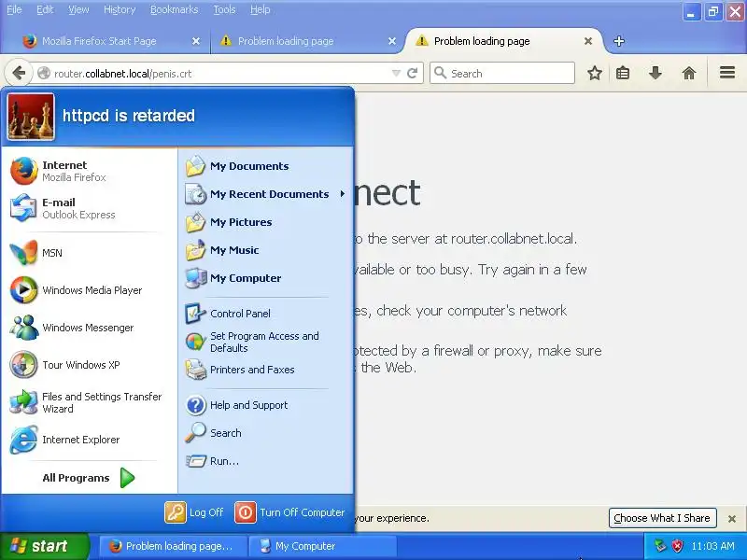Click Turn Off Computer button
The width and height of the screenshot is (747, 560).
click(x=289, y=512)
